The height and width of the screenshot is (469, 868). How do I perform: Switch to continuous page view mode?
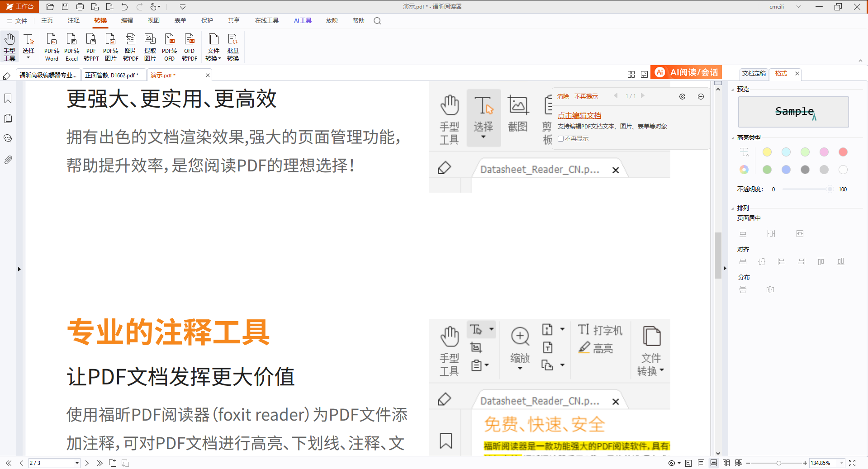click(713, 463)
